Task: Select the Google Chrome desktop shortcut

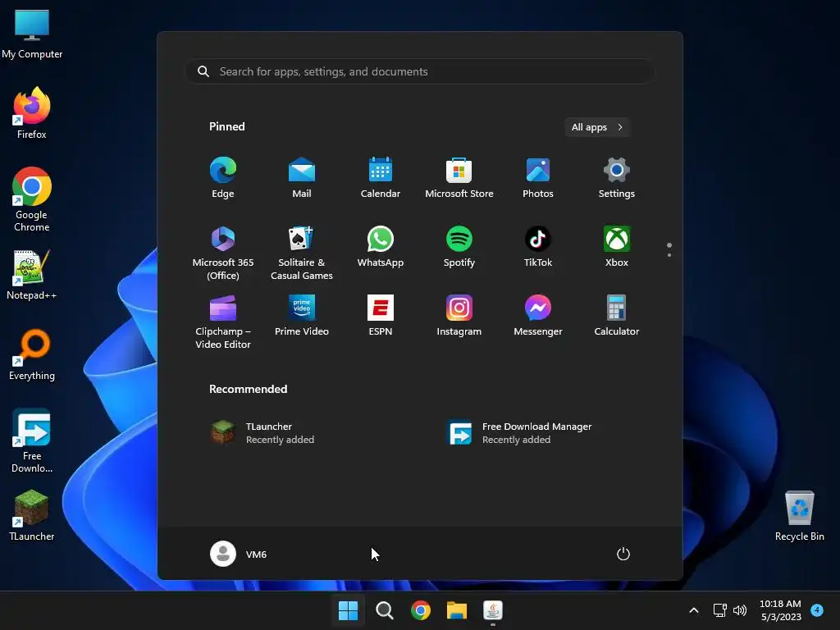Action: [x=32, y=199]
